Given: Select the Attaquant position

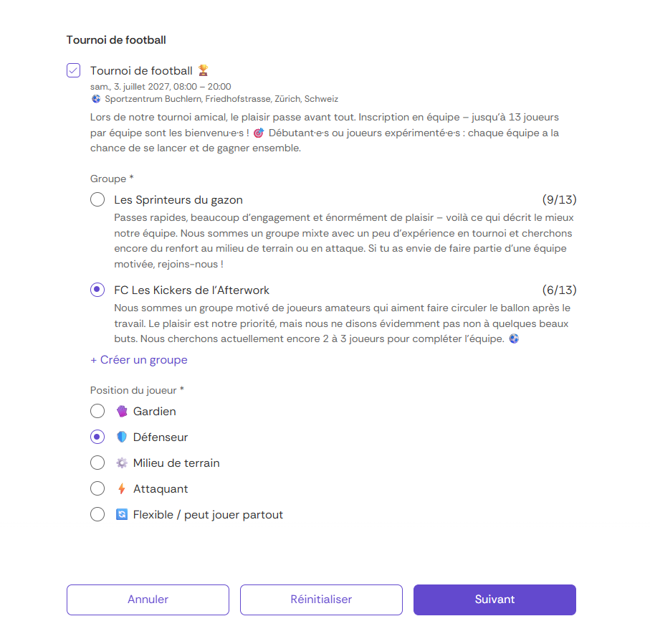Looking at the screenshot, I should [97, 488].
